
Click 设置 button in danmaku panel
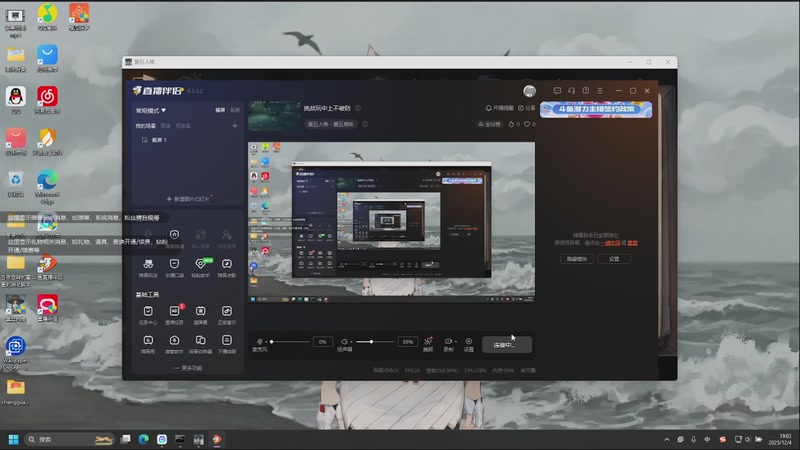click(x=614, y=259)
